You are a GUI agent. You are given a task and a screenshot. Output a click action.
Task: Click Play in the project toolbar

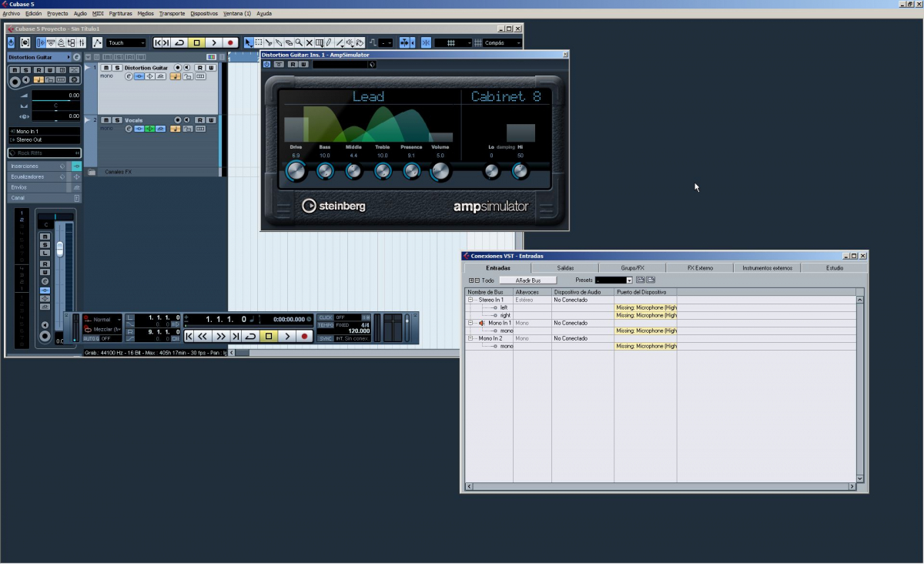pyautogui.click(x=214, y=42)
